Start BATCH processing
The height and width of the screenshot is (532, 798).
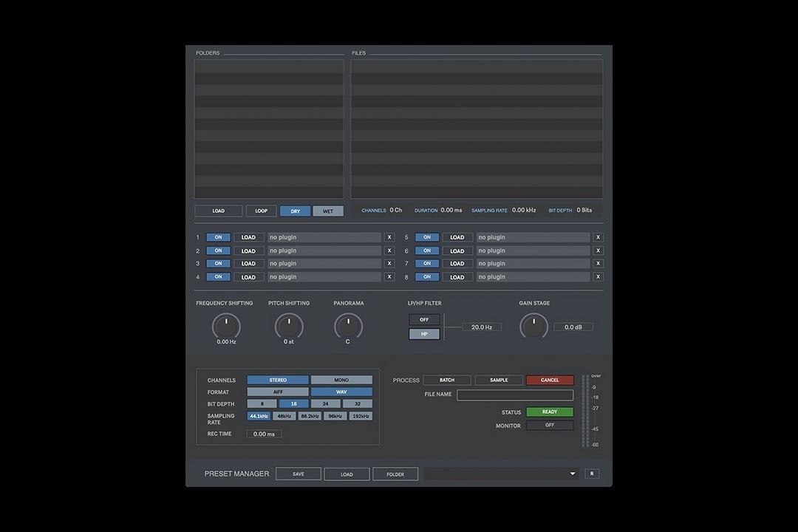(447, 380)
